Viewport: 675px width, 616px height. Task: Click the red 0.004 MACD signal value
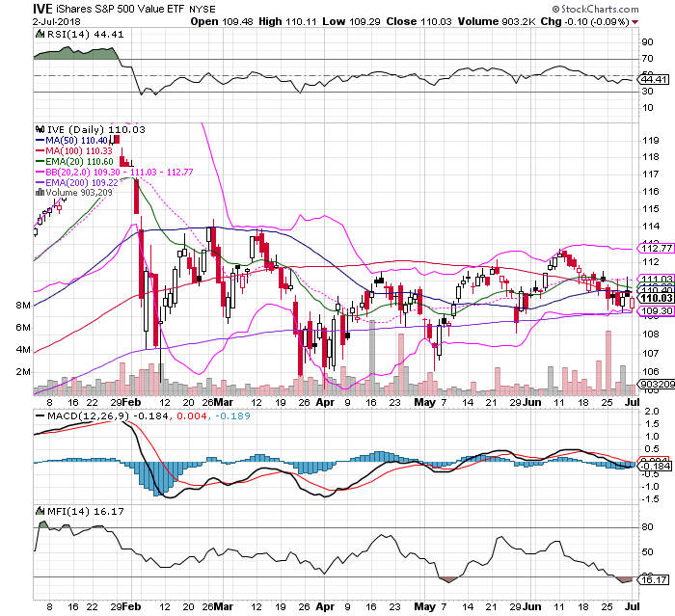point(192,416)
